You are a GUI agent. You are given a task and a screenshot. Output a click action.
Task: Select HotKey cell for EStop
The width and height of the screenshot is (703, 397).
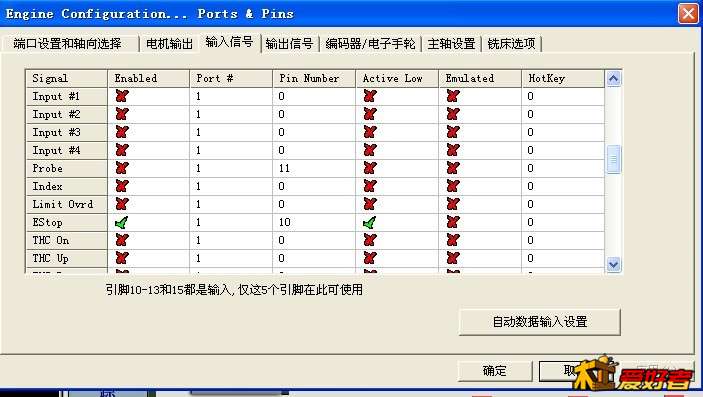pos(563,222)
